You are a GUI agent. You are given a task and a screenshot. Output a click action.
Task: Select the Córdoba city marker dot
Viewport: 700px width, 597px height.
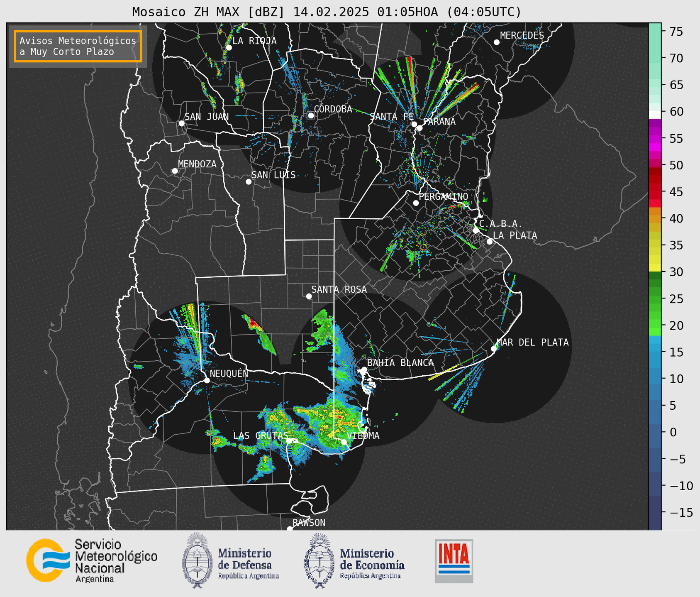point(311,115)
